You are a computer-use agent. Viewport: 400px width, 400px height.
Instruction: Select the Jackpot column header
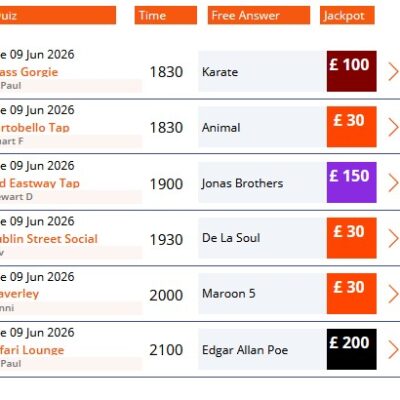pyautogui.click(x=347, y=15)
